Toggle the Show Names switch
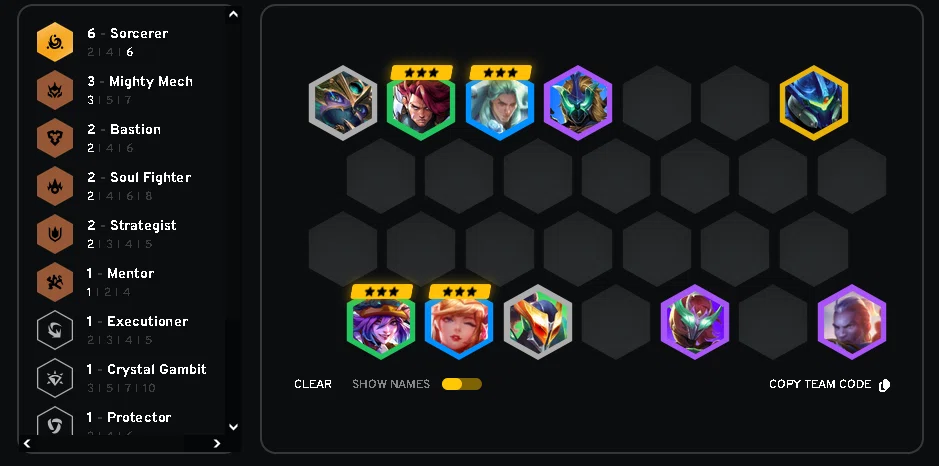The image size is (939, 466). point(462,384)
